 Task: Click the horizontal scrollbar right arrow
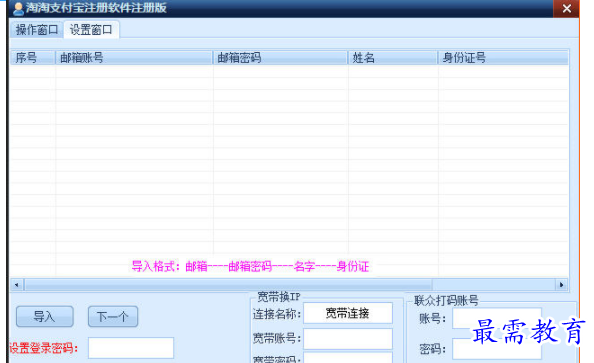[x=561, y=285]
